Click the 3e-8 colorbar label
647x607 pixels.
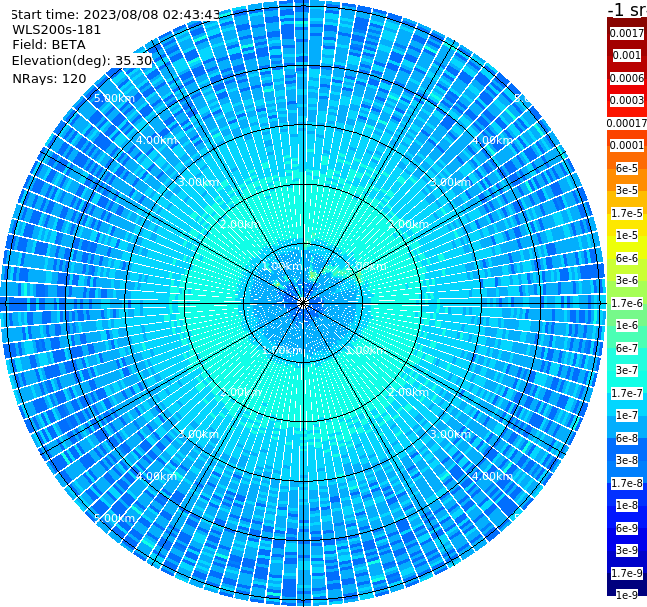point(627,460)
